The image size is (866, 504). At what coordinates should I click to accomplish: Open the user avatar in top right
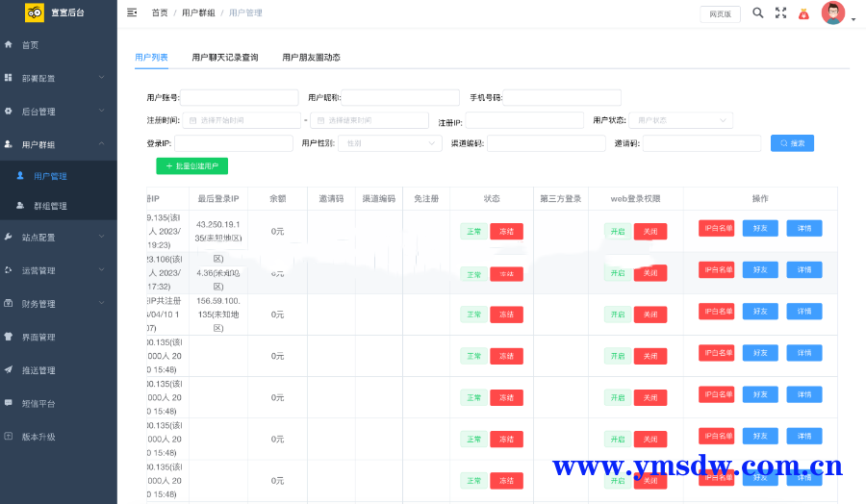tap(833, 13)
